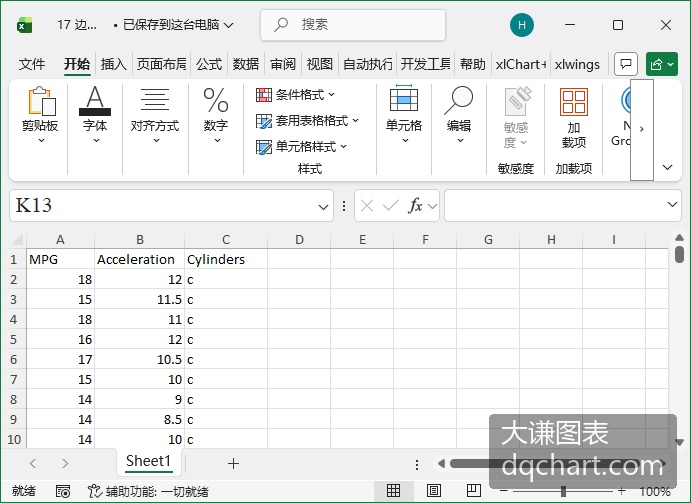This screenshot has height=503, width=691.
Task: Open the comments pane icon
Action: (626, 64)
